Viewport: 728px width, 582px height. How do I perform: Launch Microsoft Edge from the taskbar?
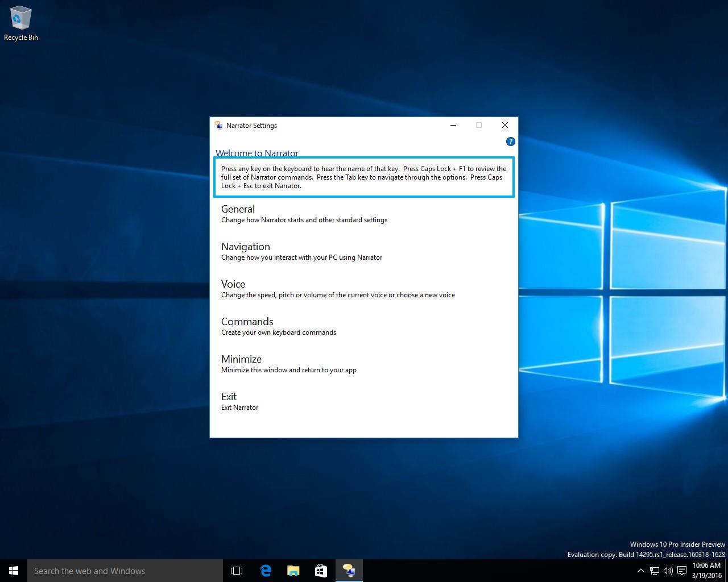click(x=265, y=571)
